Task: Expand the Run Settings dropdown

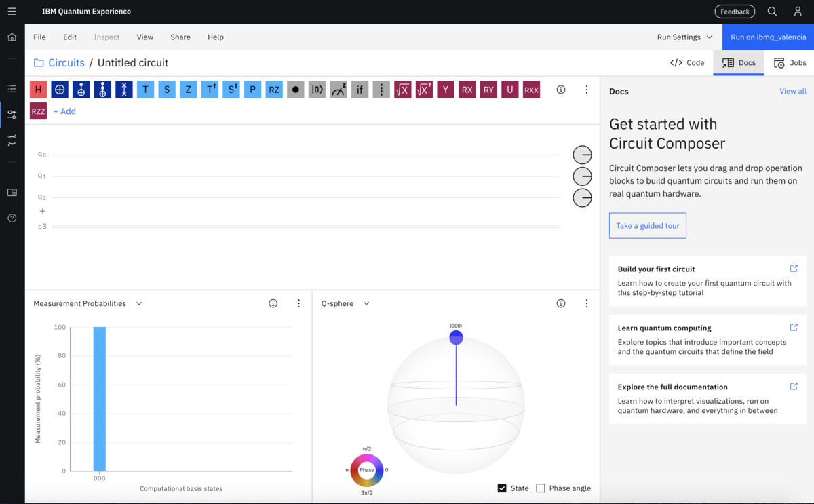Action: (685, 37)
